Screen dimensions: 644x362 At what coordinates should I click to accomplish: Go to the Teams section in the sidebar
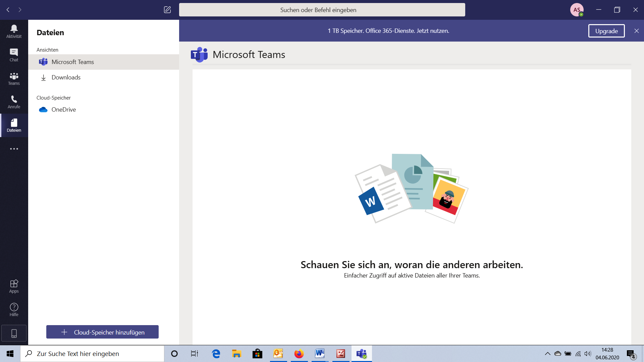point(14,78)
